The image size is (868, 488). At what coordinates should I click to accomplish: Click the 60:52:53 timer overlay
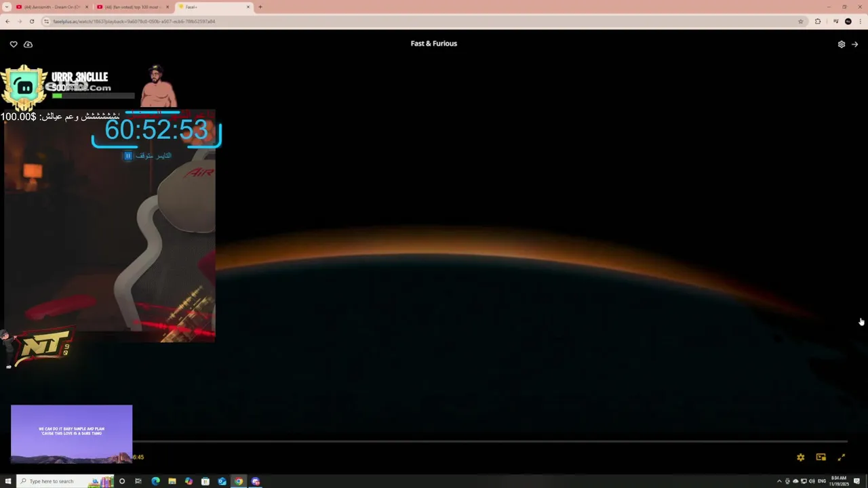coord(157,129)
